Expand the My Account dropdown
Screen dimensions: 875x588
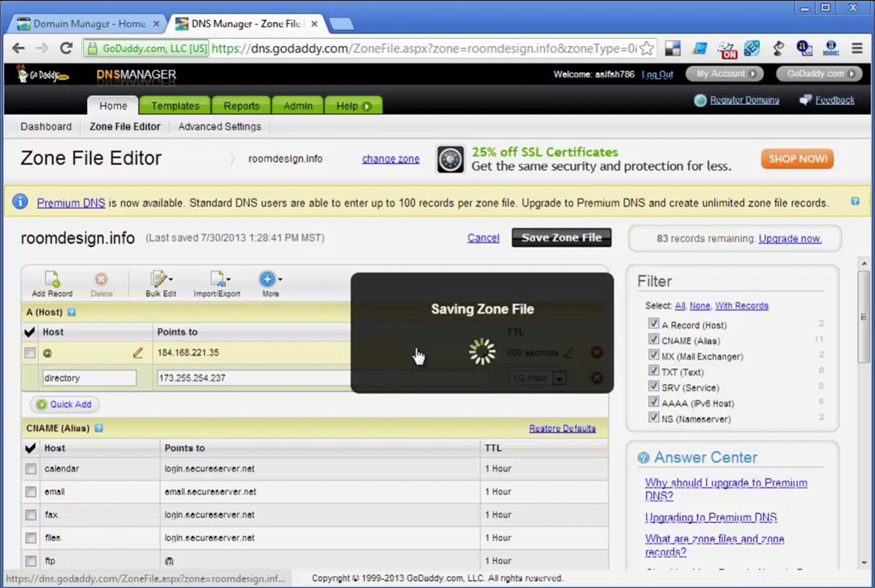[724, 74]
